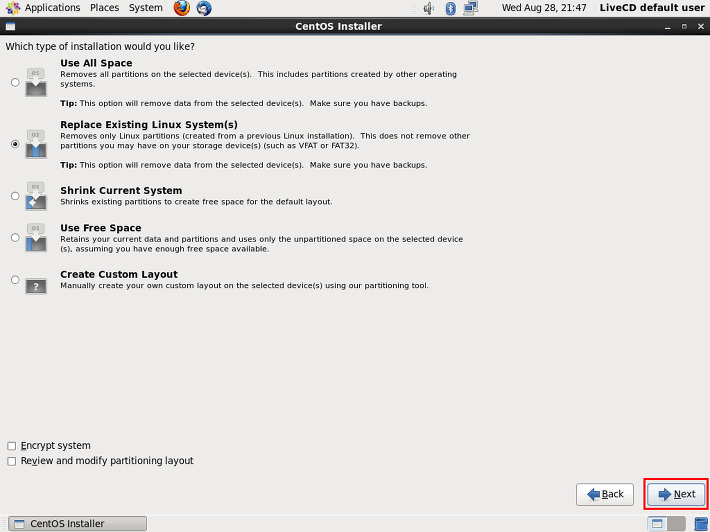Launch Firefox from the top panel
The image size is (710, 532).
(182, 8)
